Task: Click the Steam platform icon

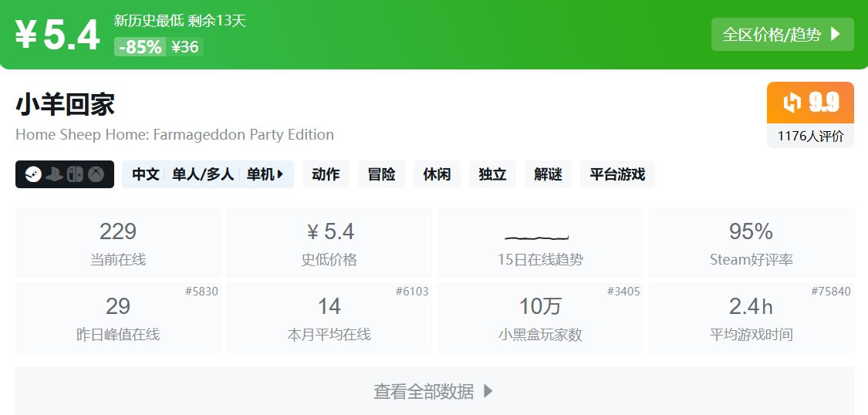Action: 33,174
